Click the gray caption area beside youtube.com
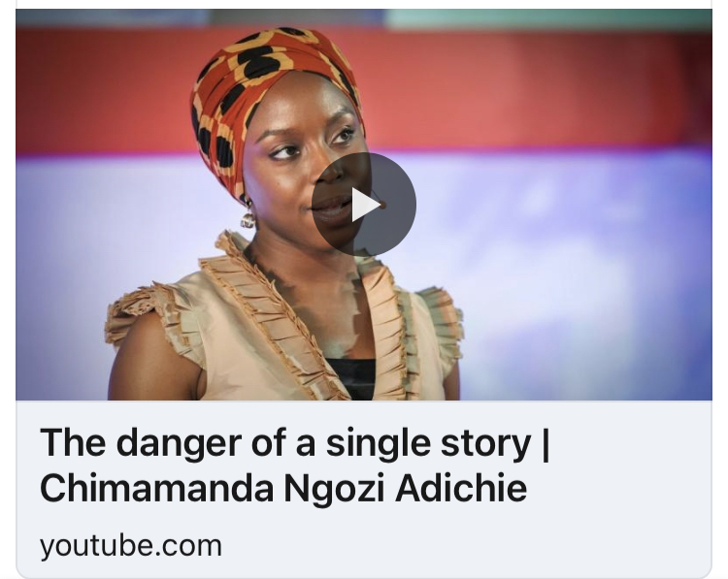 (x=464, y=547)
